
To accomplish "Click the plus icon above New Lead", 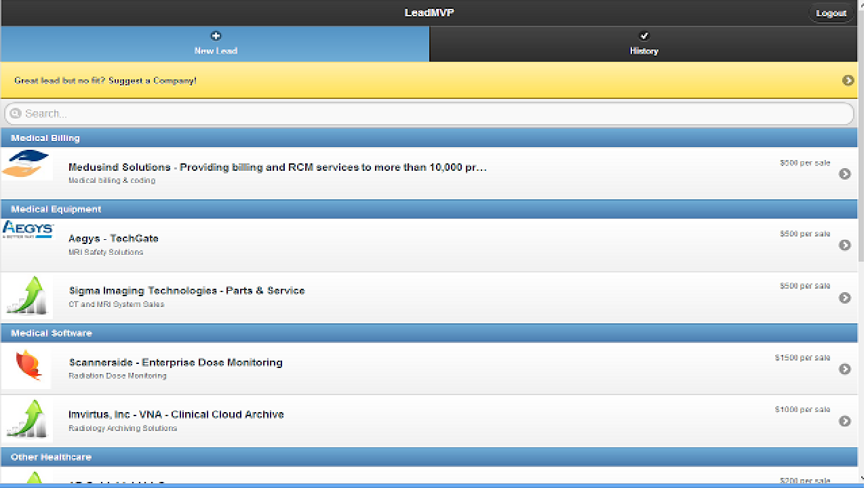I will coord(216,36).
